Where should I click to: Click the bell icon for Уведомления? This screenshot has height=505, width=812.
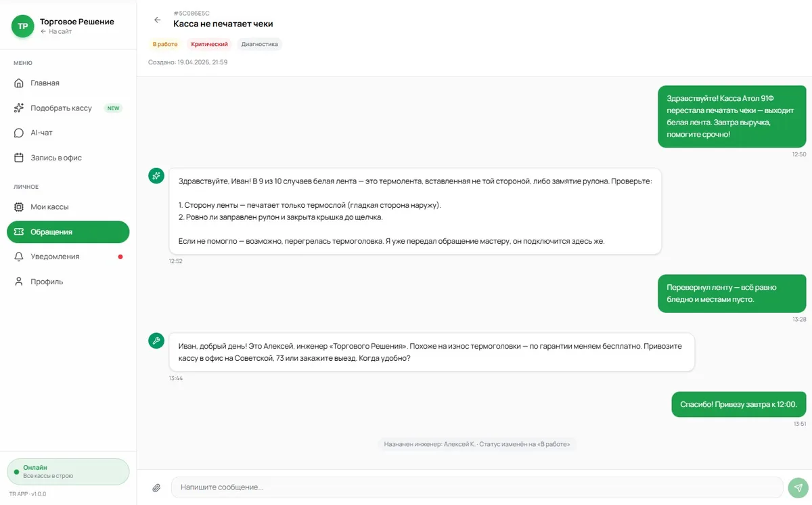tap(19, 257)
